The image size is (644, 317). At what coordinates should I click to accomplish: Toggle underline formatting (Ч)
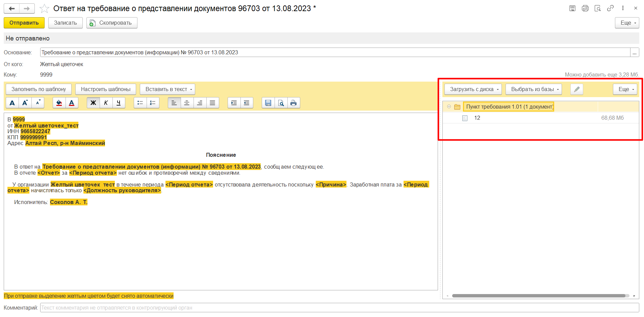point(119,103)
